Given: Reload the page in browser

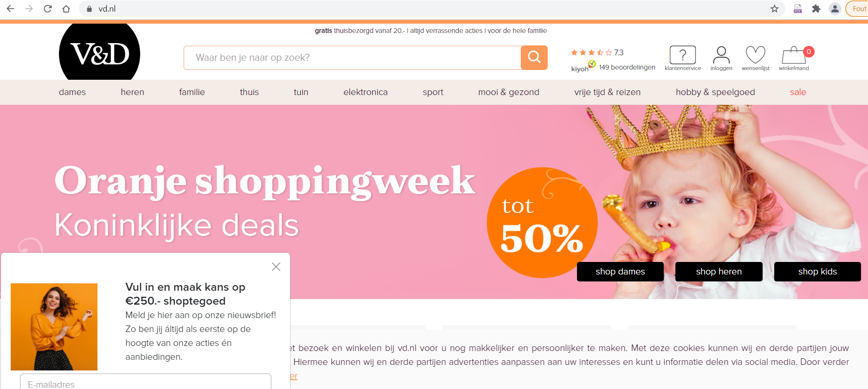Looking at the screenshot, I should (x=47, y=9).
